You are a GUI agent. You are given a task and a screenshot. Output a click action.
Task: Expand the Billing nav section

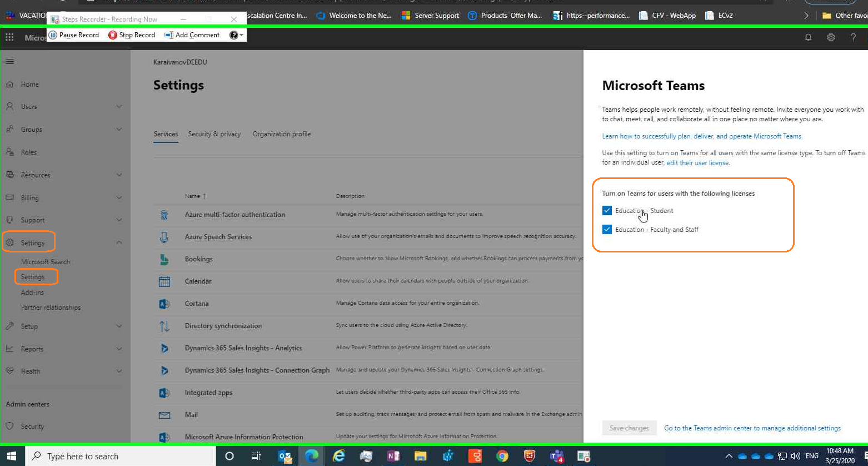click(x=119, y=198)
